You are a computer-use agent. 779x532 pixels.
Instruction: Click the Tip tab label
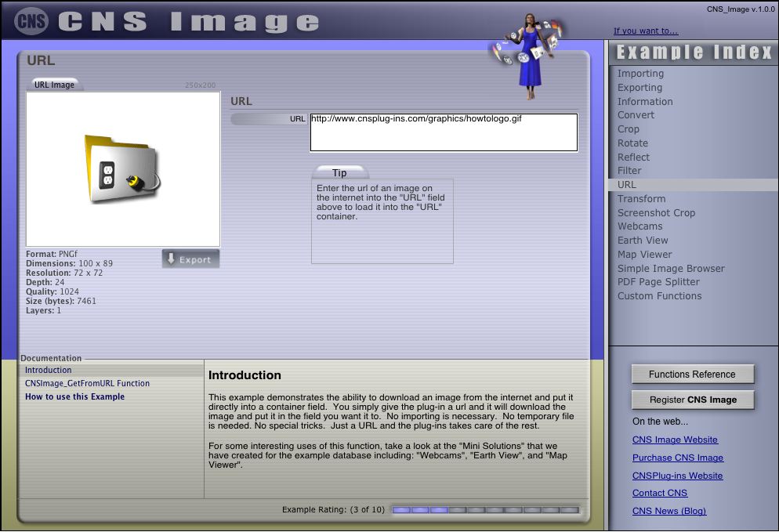pyautogui.click(x=339, y=173)
